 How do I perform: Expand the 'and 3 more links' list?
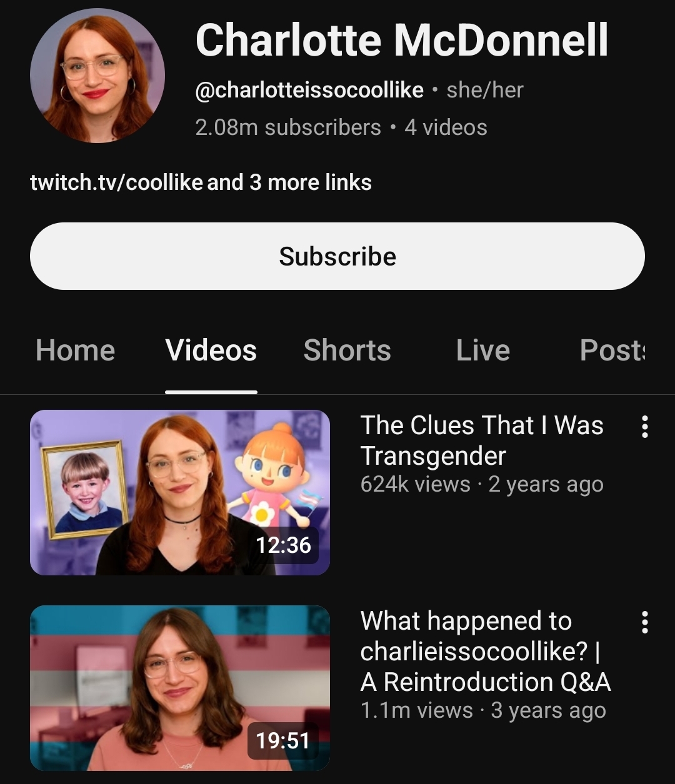[289, 182]
